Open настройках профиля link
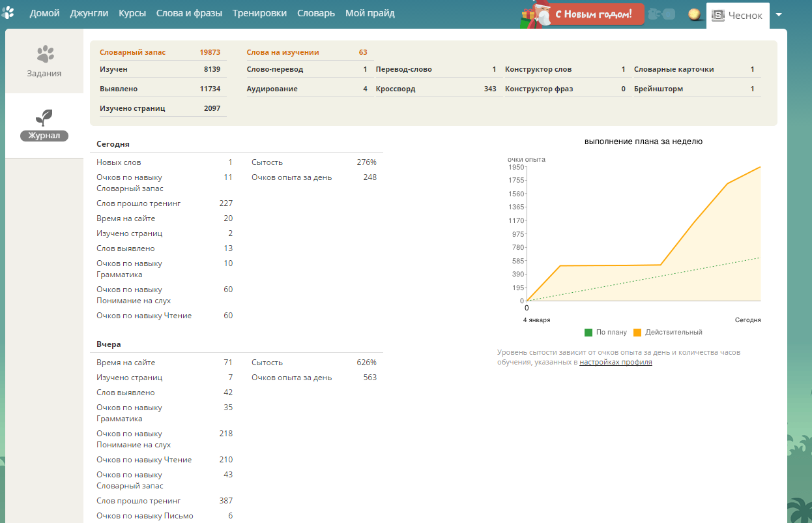812x523 pixels. (616, 363)
